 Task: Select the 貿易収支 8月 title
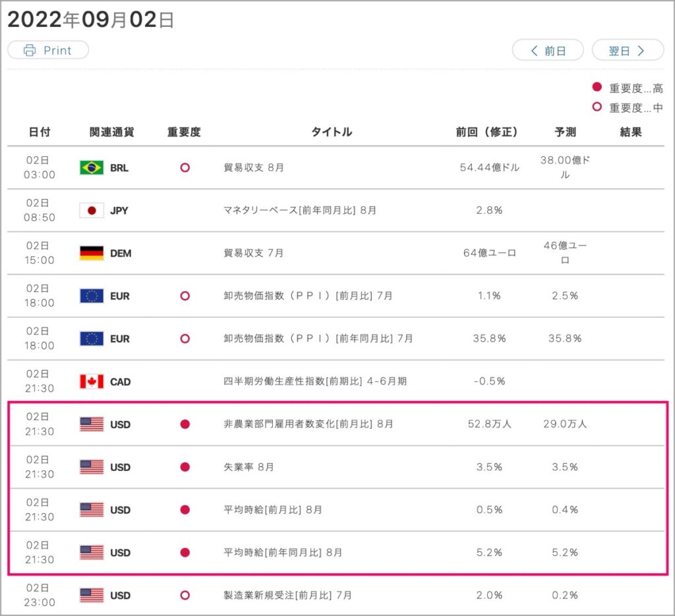pyautogui.click(x=254, y=168)
